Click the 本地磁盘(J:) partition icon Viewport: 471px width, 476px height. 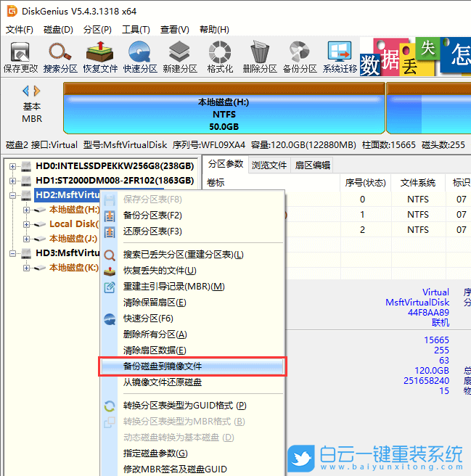click(40, 239)
